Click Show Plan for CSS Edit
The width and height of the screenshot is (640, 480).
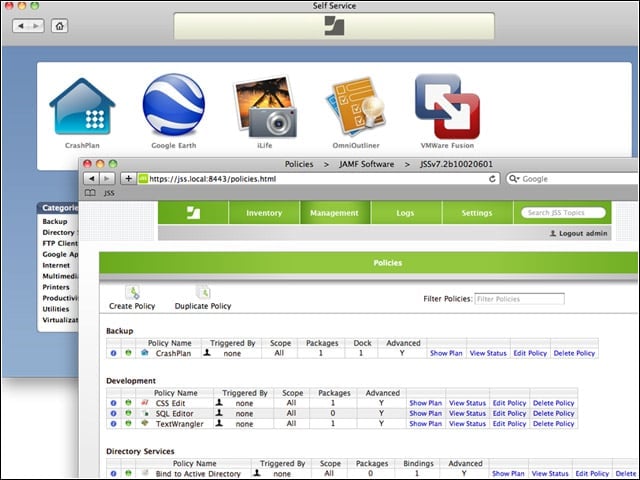pyautogui.click(x=426, y=403)
